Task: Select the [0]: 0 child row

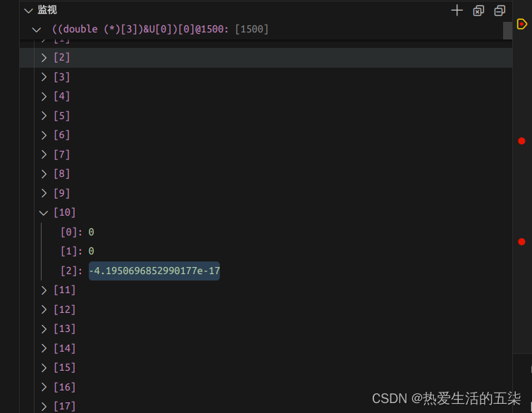Action: 266,232
